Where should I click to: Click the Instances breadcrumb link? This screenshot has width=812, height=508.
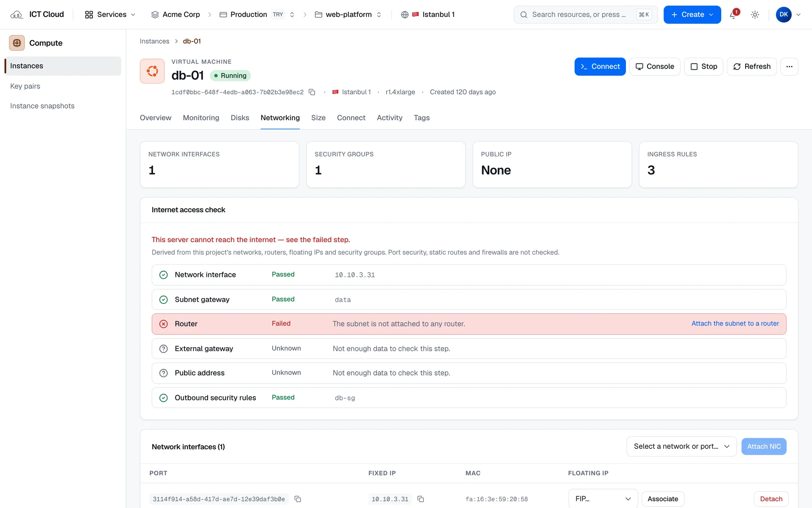click(x=154, y=41)
